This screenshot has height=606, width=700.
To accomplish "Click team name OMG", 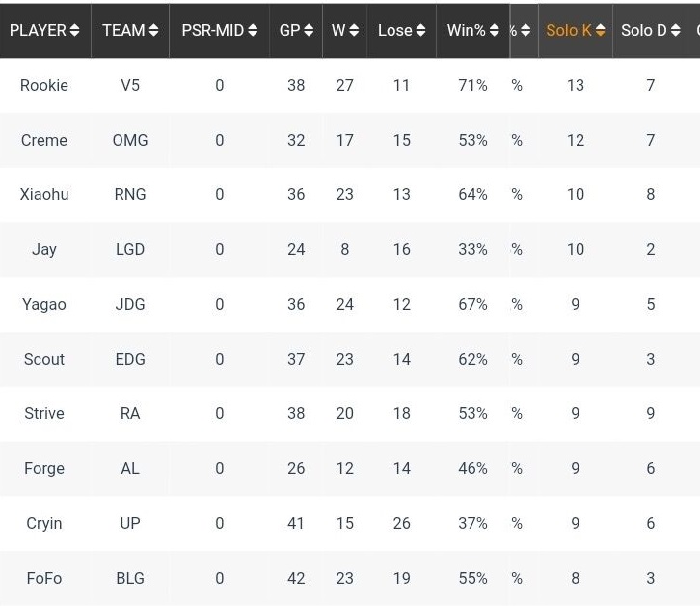I will (130, 140).
